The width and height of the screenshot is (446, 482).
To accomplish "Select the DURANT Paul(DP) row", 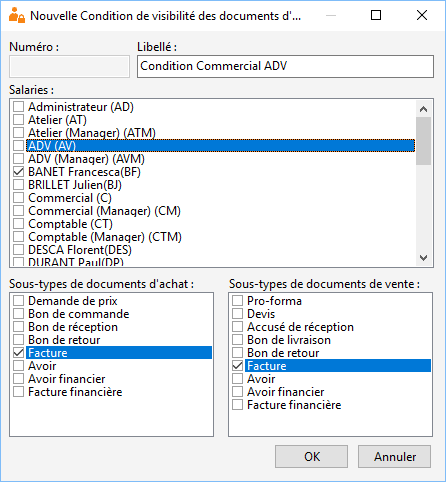I will click(76, 262).
